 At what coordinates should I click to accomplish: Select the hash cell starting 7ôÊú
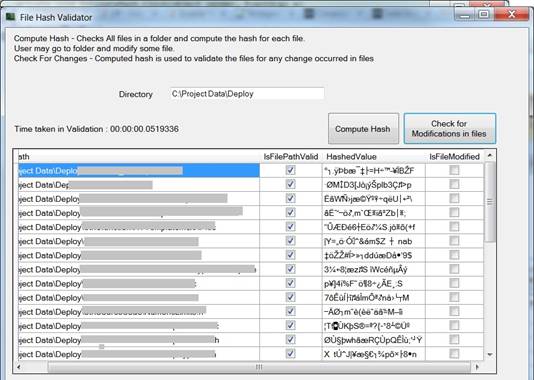coord(374,298)
